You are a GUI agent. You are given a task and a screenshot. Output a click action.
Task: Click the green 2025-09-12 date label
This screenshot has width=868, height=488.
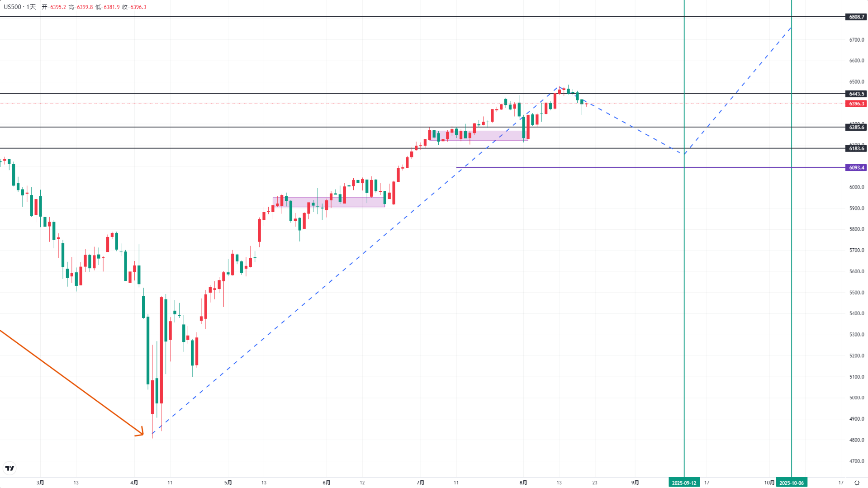point(684,483)
